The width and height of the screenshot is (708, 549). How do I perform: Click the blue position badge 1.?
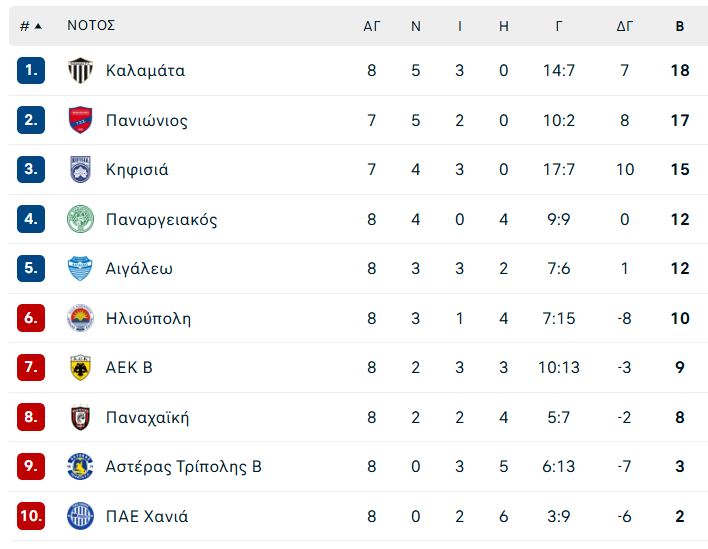31,70
